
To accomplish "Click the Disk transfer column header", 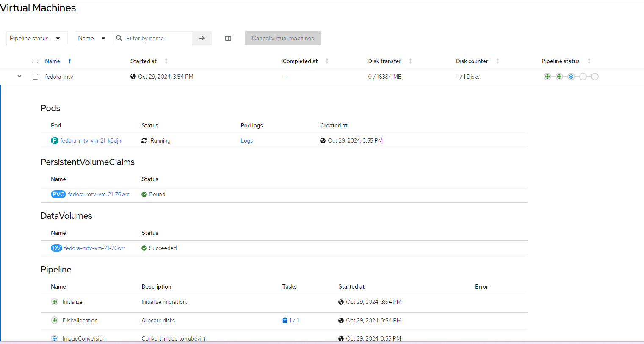I will [384, 61].
